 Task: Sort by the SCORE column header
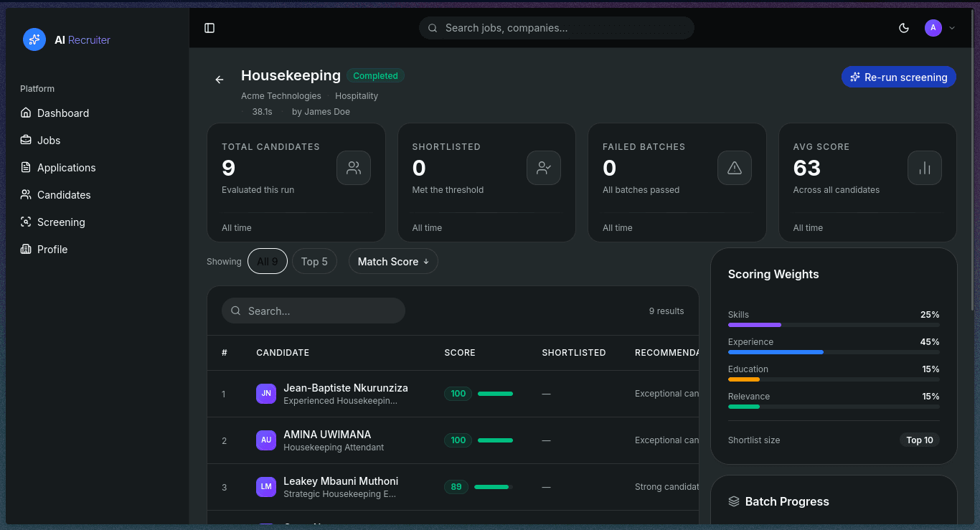point(460,352)
